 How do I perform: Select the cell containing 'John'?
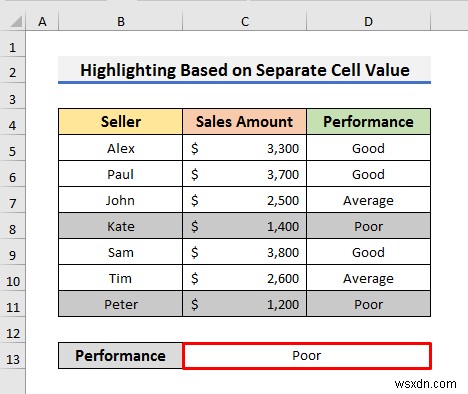(121, 200)
